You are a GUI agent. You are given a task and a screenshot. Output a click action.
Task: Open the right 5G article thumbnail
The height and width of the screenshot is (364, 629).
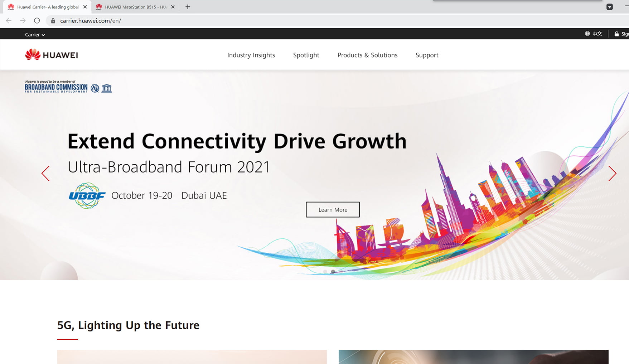tap(473, 357)
